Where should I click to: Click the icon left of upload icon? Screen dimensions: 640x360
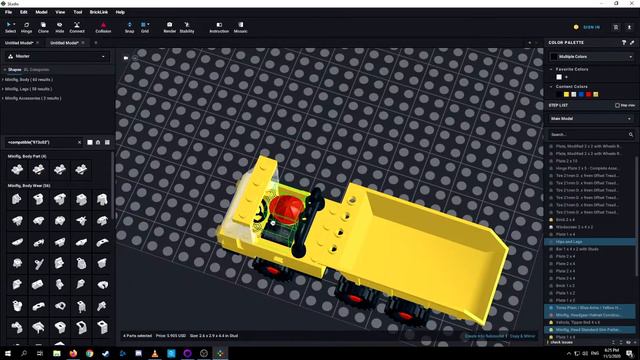tap(616, 27)
